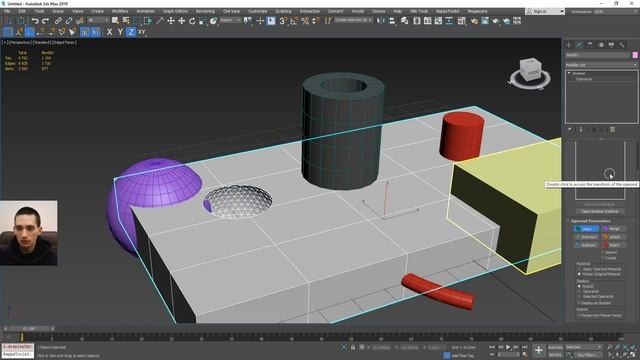Enable the Imprint checkbox
Viewport: 640px width, 360px height.
603,253
